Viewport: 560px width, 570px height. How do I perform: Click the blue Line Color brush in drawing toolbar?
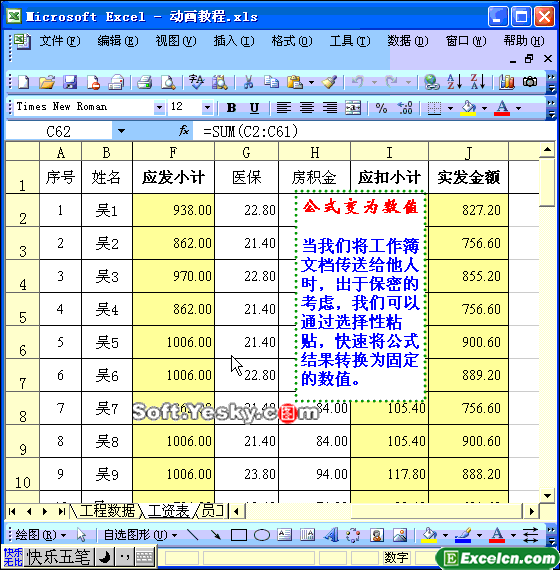pos(463,535)
